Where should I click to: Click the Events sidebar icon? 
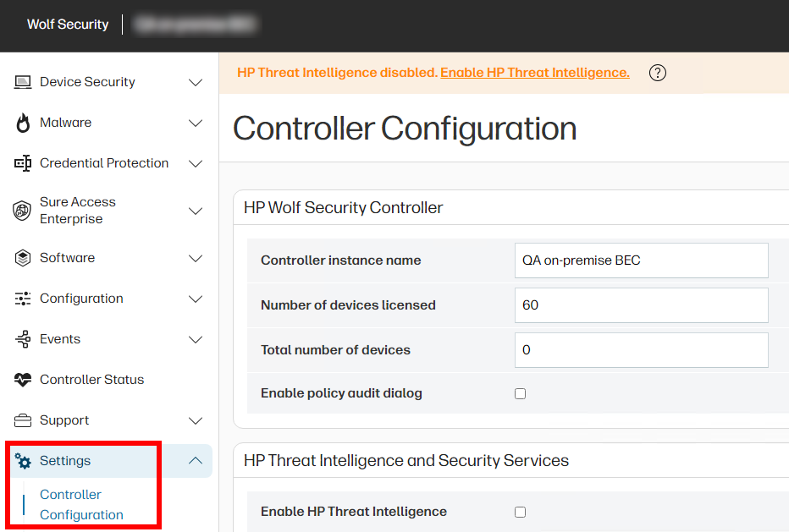coord(21,338)
